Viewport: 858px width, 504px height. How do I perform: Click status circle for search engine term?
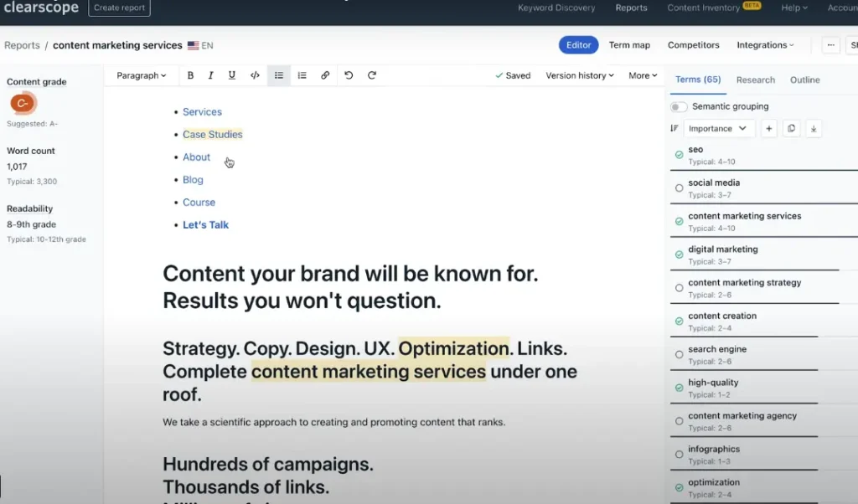click(679, 355)
